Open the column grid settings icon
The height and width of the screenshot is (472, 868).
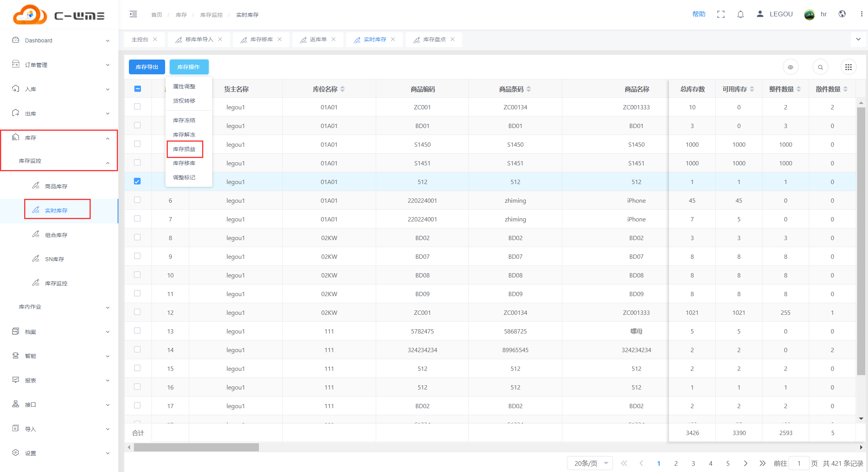coord(848,67)
